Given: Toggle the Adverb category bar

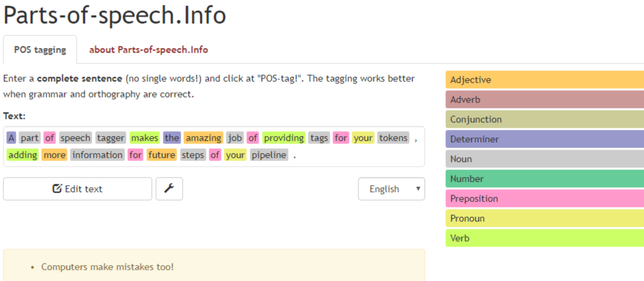Looking at the screenshot, I should (544, 99).
